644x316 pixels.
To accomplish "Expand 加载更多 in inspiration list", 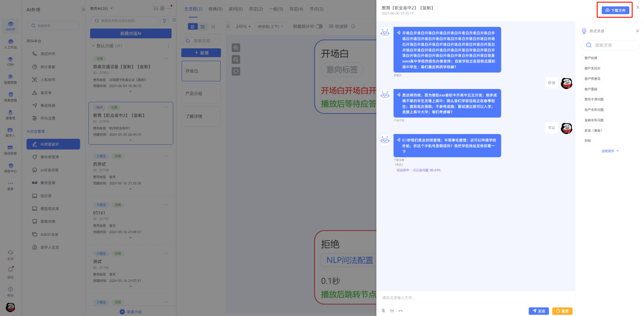I will point(610,151).
